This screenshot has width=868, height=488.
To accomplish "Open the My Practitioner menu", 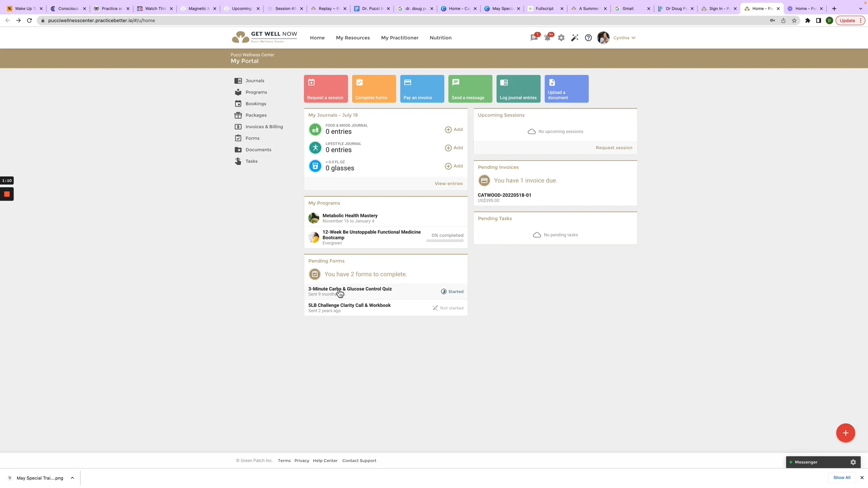I will (x=400, y=38).
